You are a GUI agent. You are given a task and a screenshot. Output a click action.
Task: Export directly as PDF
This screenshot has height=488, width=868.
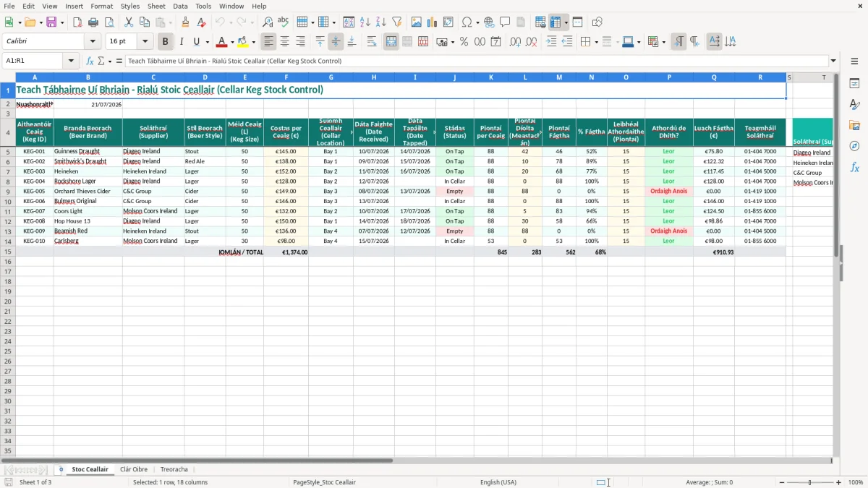click(x=77, y=22)
